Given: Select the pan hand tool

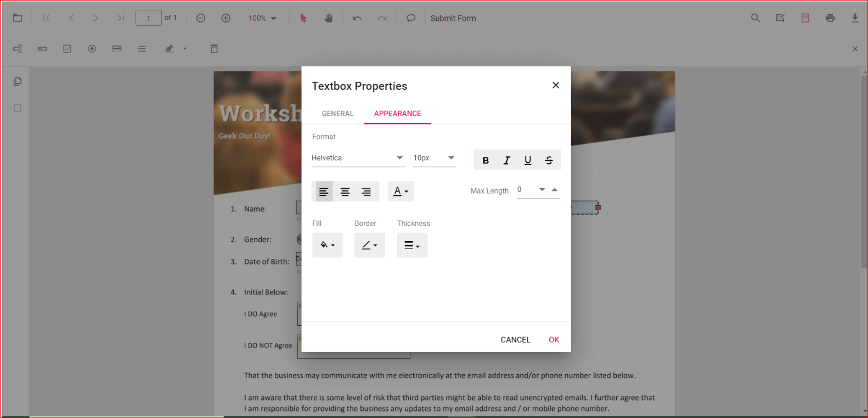Looking at the screenshot, I should click(x=328, y=18).
